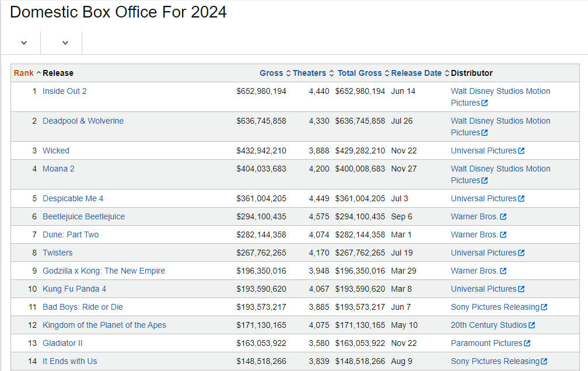
Task: Open the Inside Out 2 release page
Action: [x=64, y=91]
